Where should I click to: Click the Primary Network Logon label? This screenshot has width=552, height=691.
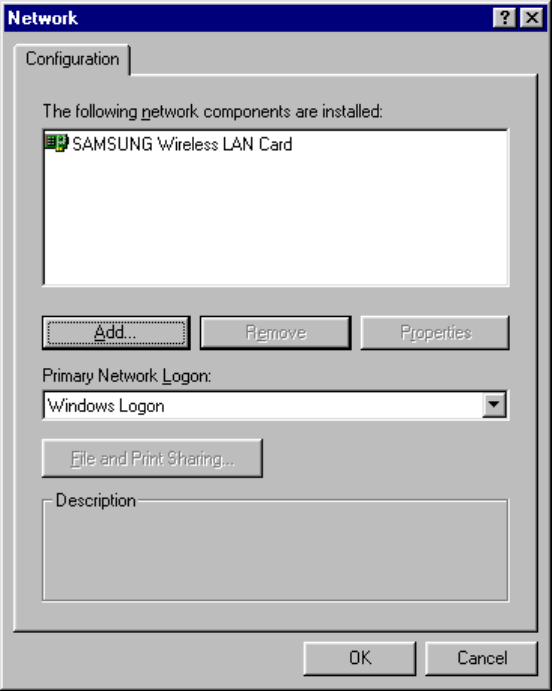point(127,376)
